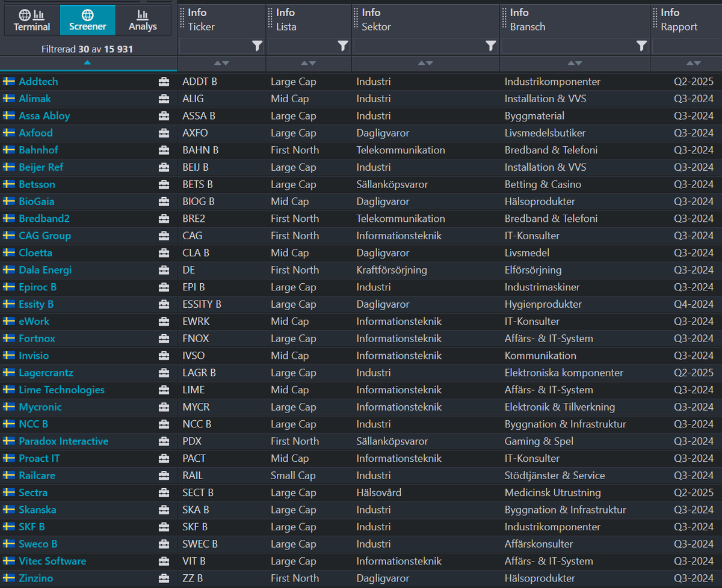Image resolution: width=722 pixels, height=588 pixels.
Task: Select the "Small Cap" cell for Railcare
Action: pyautogui.click(x=293, y=476)
